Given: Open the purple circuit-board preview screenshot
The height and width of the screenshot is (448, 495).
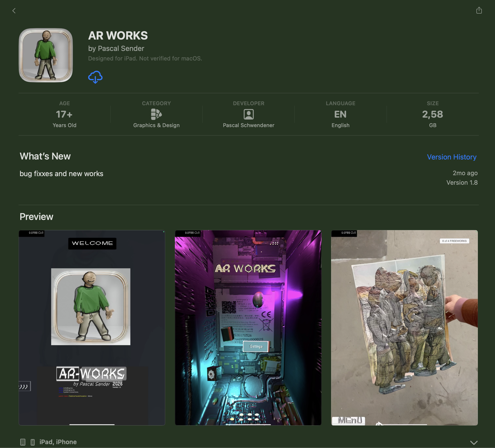Looking at the screenshot, I should click(x=248, y=328).
